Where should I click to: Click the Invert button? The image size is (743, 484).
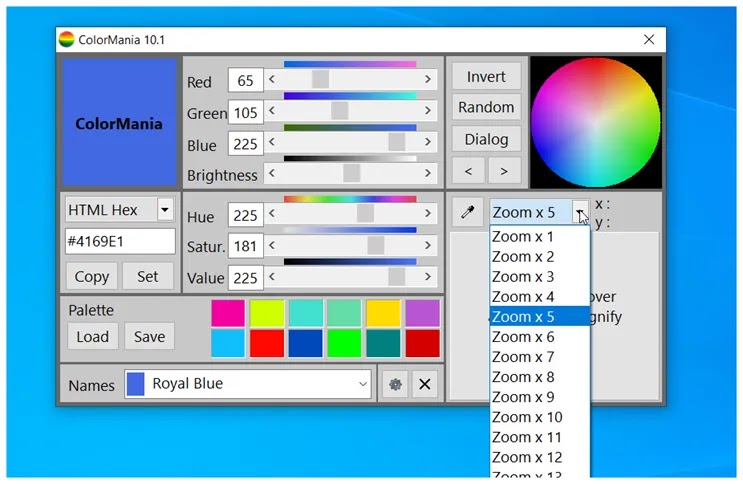point(486,76)
